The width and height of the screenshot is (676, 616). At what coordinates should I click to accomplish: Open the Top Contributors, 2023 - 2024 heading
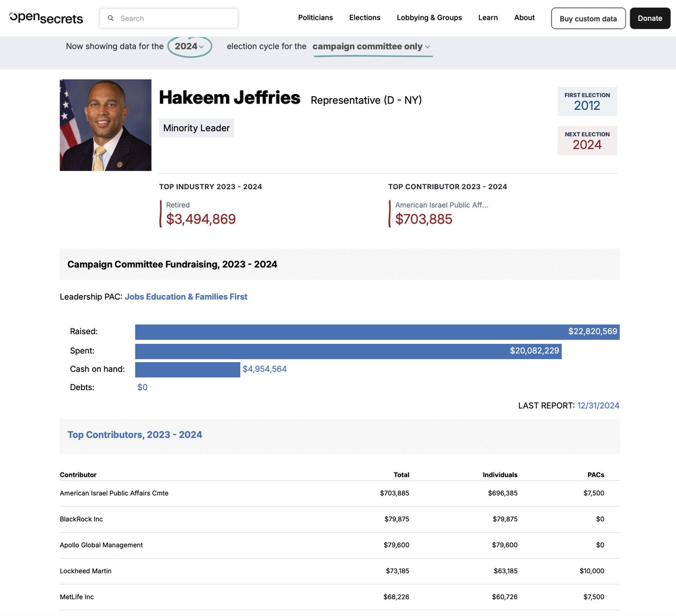[135, 434]
